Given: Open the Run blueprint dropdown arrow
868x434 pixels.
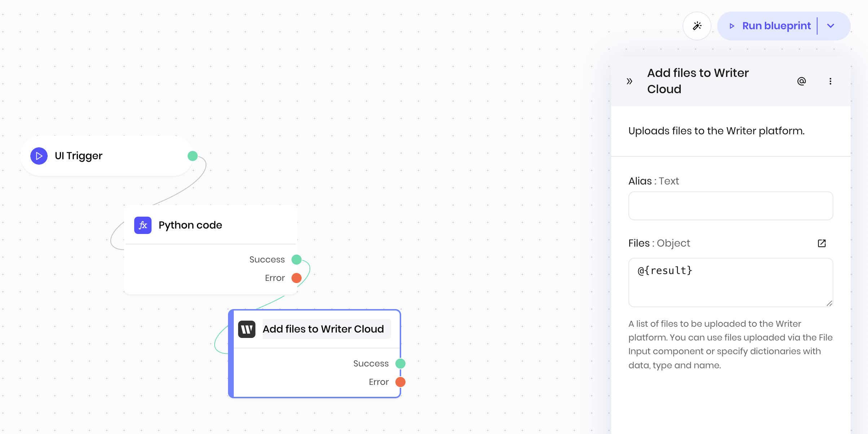Looking at the screenshot, I should point(830,26).
